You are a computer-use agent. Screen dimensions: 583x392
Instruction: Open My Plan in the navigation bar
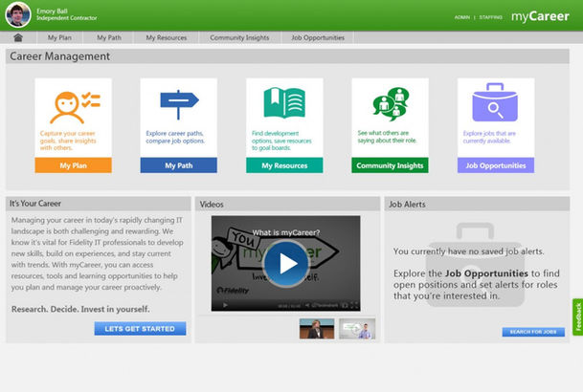point(59,37)
